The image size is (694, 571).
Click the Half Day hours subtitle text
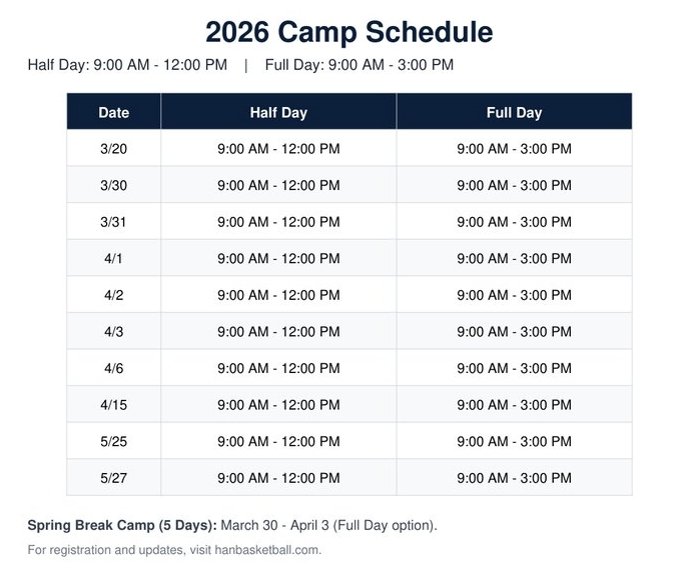pos(128,66)
